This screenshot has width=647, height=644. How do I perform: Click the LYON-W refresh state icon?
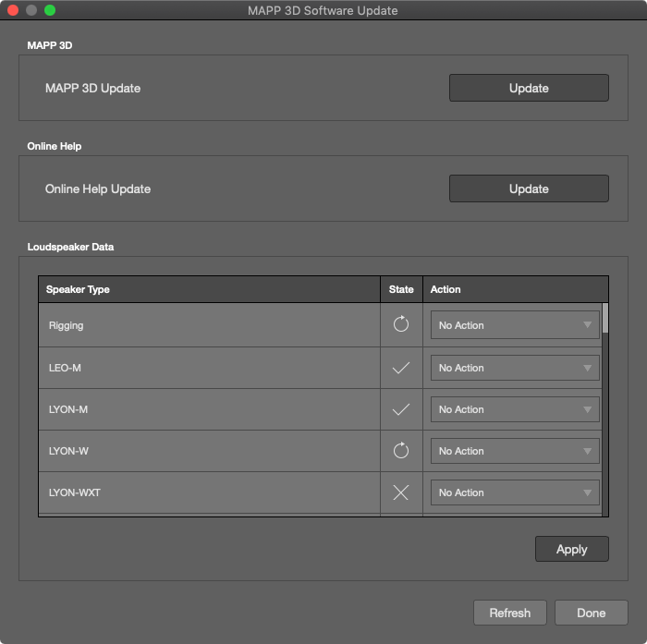[x=400, y=451]
